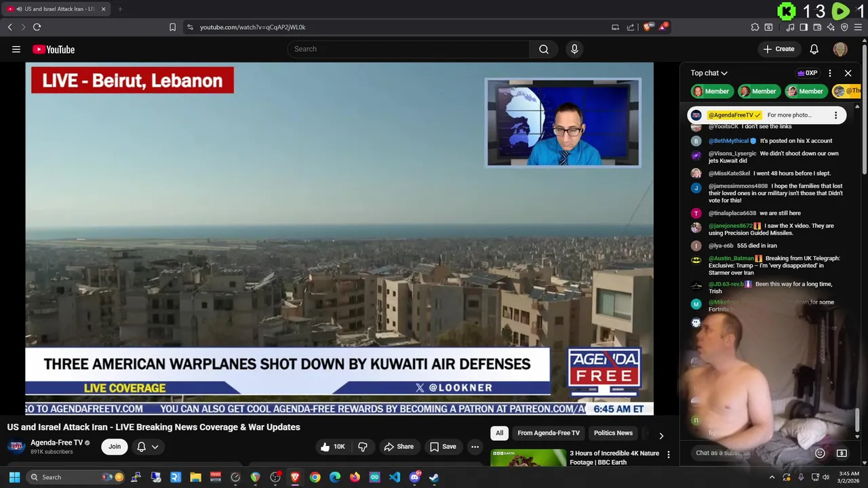Click the video player to pause
This screenshot has width=868, height=488.
point(339,239)
